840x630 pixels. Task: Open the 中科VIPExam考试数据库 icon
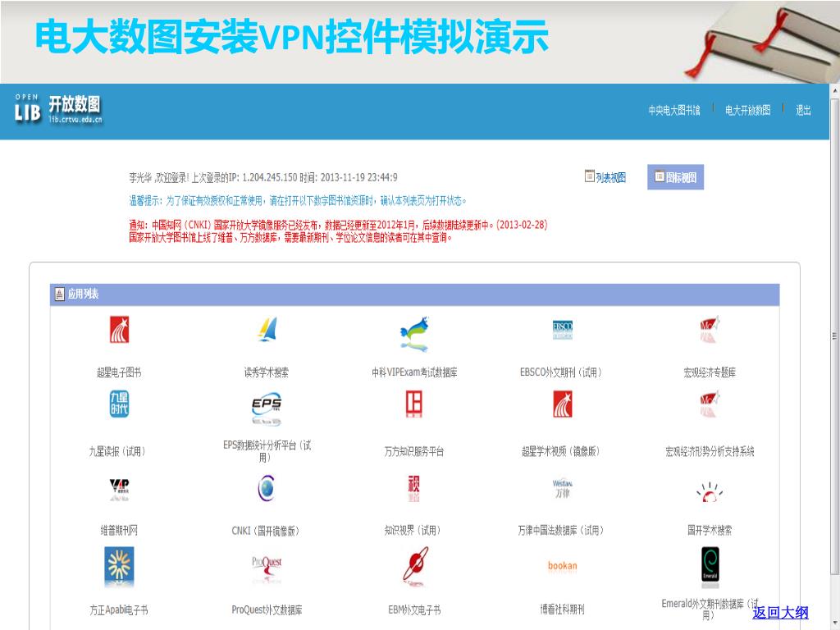tap(414, 335)
